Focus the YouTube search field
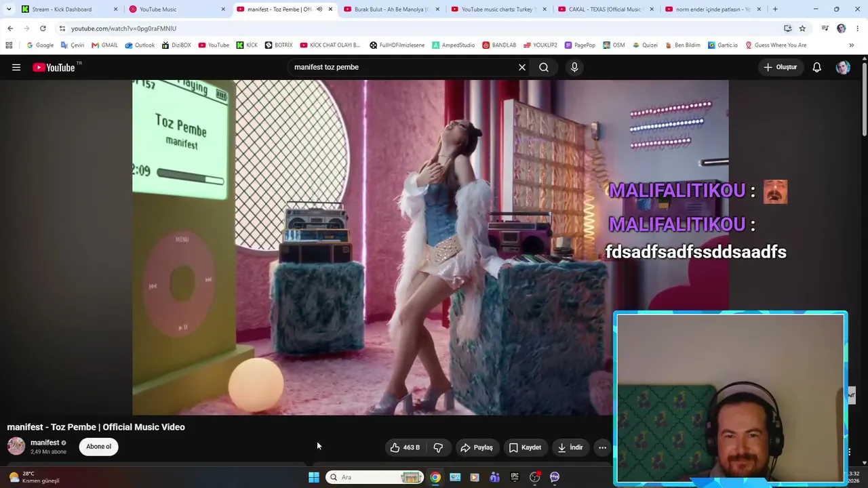The width and height of the screenshot is (868, 488). pos(403,67)
